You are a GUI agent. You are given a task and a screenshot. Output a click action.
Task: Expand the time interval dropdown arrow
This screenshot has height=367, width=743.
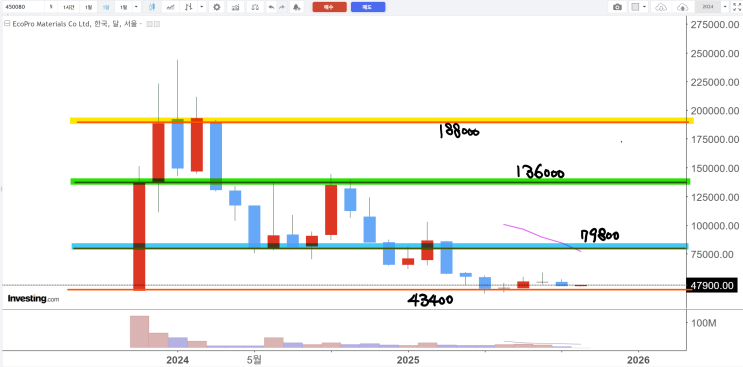(x=136, y=7)
